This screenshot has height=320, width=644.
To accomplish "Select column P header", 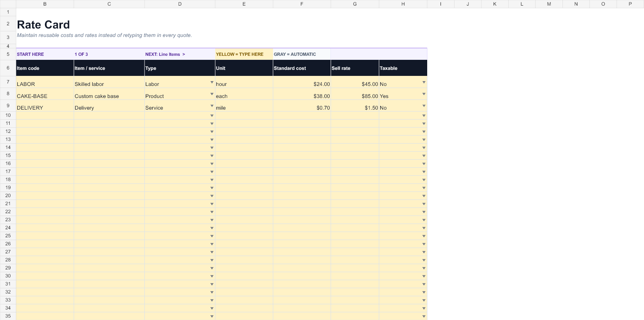I will (x=630, y=4).
